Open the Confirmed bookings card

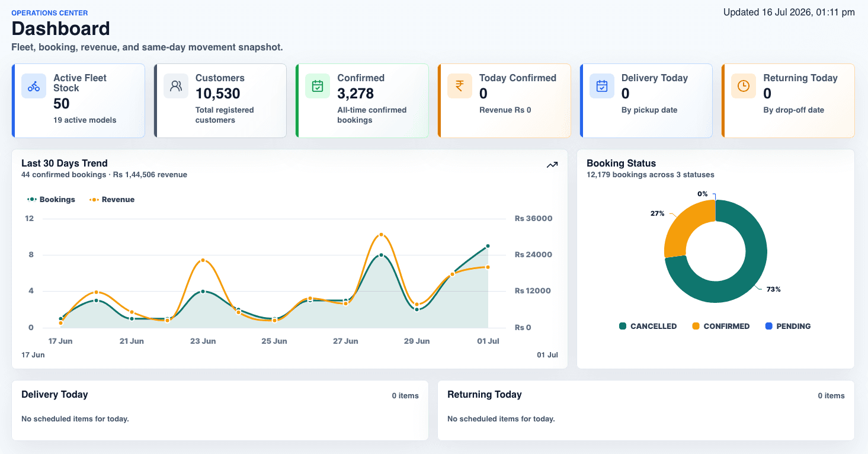click(x=362, y=101)
